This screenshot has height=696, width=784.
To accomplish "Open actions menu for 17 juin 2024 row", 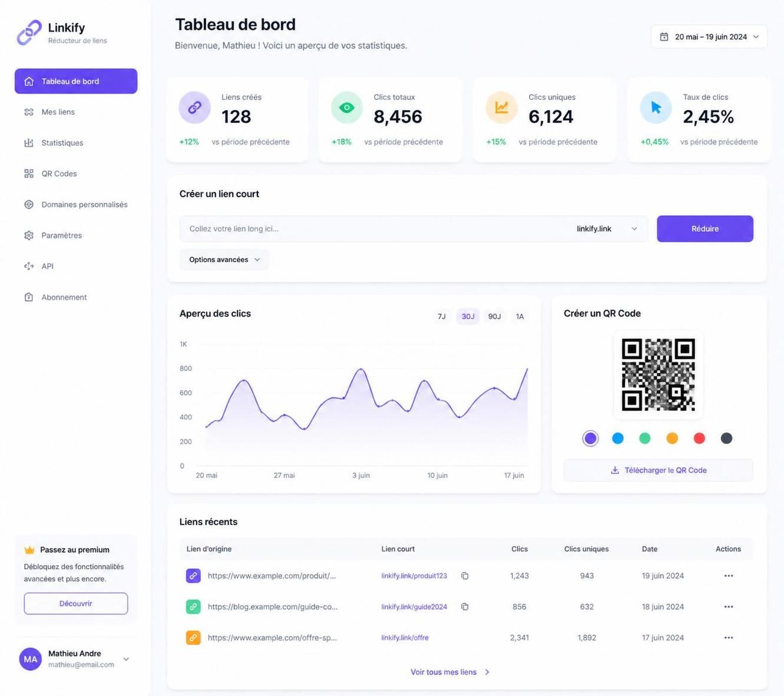I will [x=729, y=638].
